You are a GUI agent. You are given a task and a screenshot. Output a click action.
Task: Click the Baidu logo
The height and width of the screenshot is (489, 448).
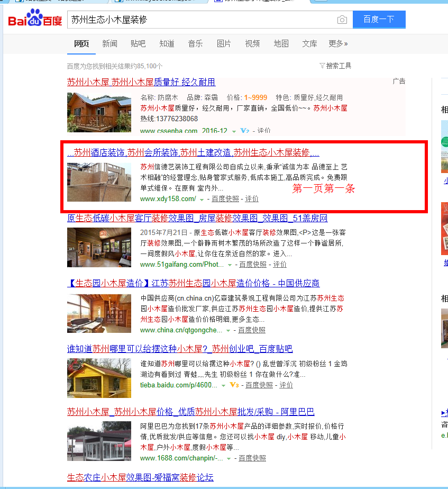click(x=35, y=18)
